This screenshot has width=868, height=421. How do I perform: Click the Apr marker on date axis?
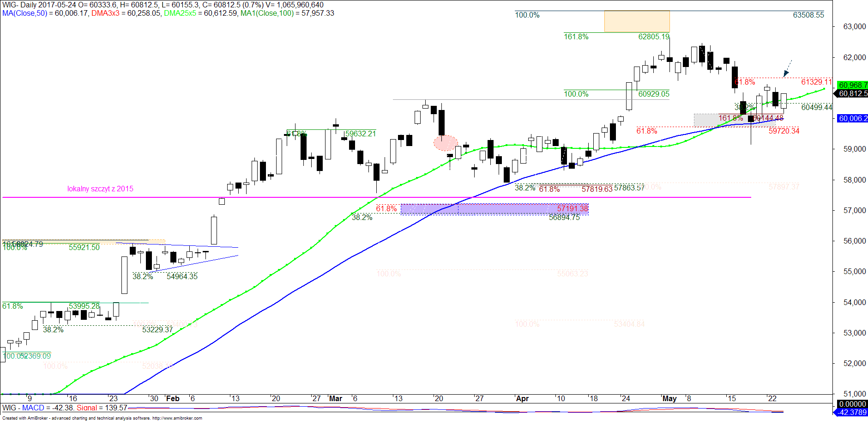coord(522,398)
